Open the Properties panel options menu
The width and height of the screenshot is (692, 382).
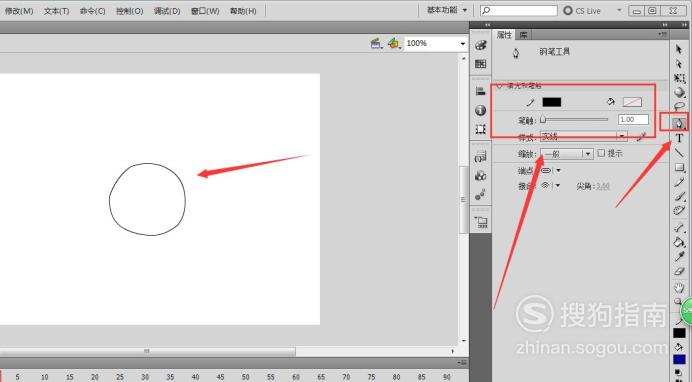click(662, 34)
